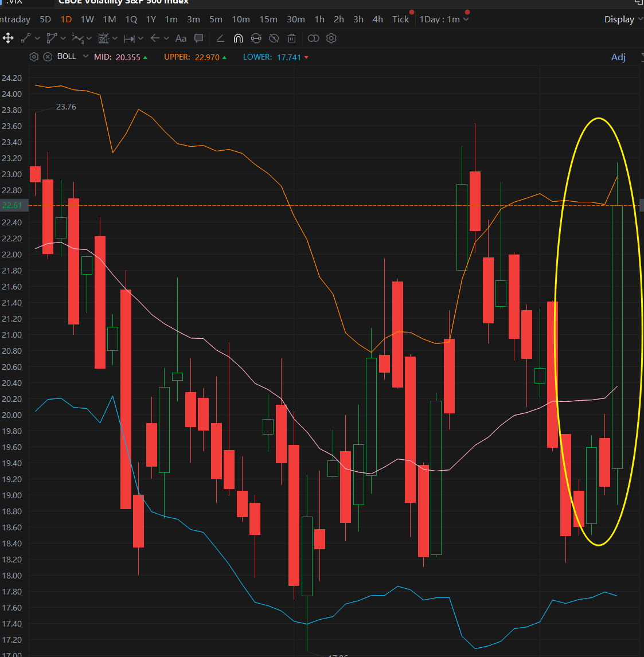This screenshot has height=657, width=644.
Task: Select the 3h interval
Action: pos(358,19)
